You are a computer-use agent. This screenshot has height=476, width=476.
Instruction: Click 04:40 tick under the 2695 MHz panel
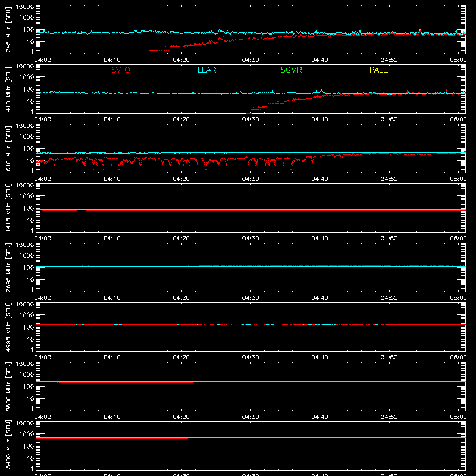tap(320, 298)
